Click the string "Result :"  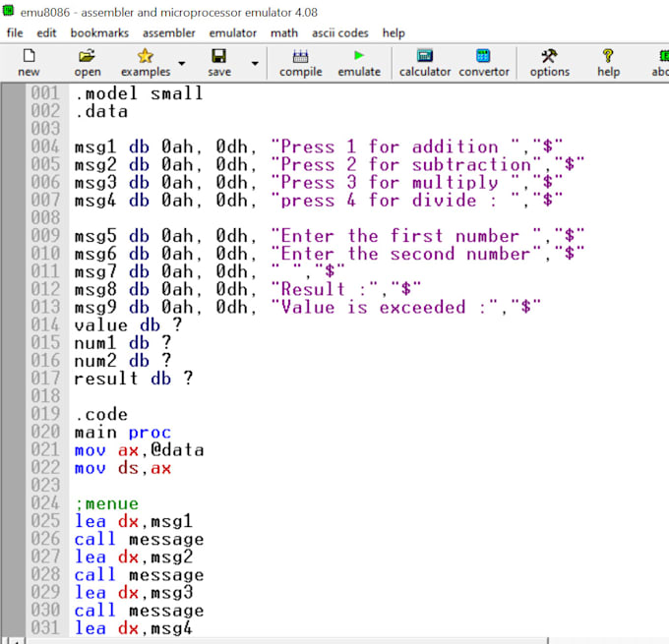pyautogui.click(x=326, y=290)
